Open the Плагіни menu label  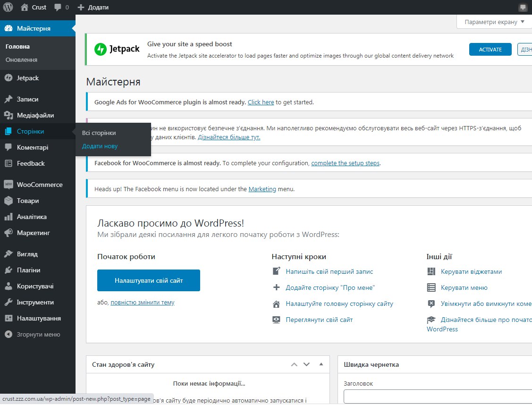[28, 270]
